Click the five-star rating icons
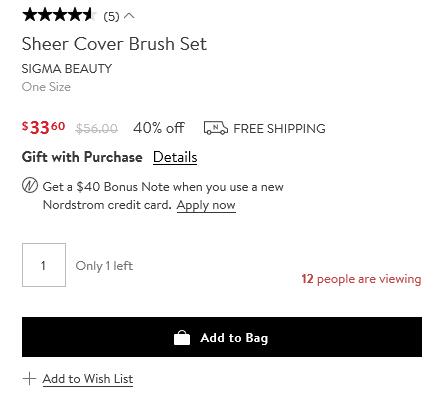The image size is (438, 410). tap(59, 15)
